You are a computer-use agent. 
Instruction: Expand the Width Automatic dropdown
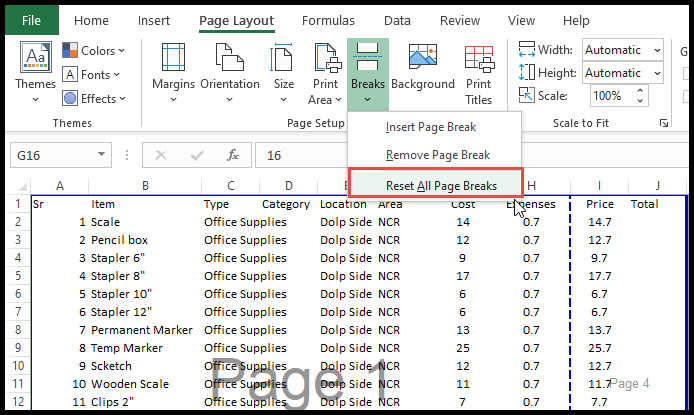point(657,50)
